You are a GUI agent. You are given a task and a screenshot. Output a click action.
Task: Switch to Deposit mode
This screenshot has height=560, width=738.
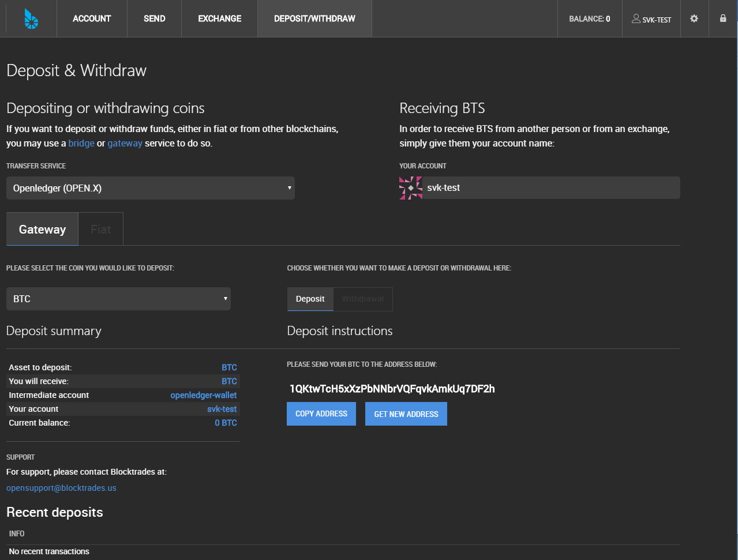pos(310,299)
